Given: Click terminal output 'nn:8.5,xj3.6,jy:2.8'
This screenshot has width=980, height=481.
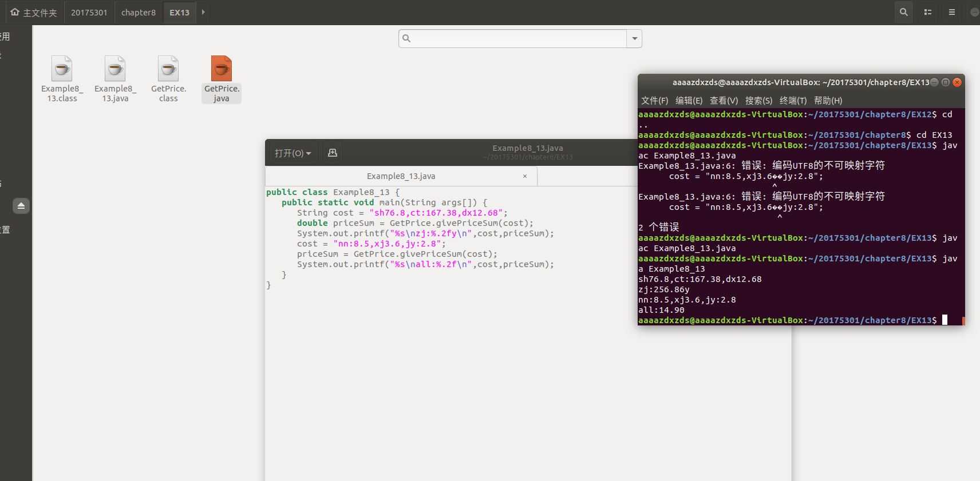Looking at the screenshot, I should pyautogui.click(x=687, y=300).
